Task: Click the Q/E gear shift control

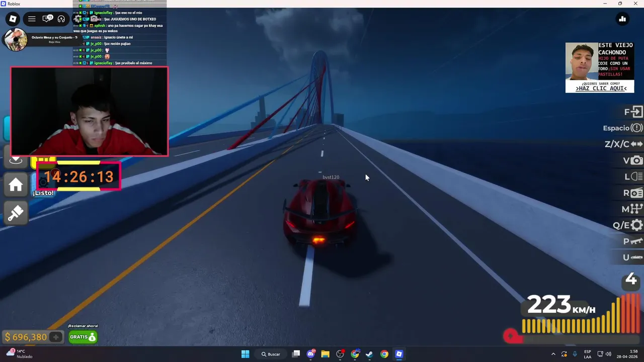Action: pyautogui.click(x=628, y=225)
